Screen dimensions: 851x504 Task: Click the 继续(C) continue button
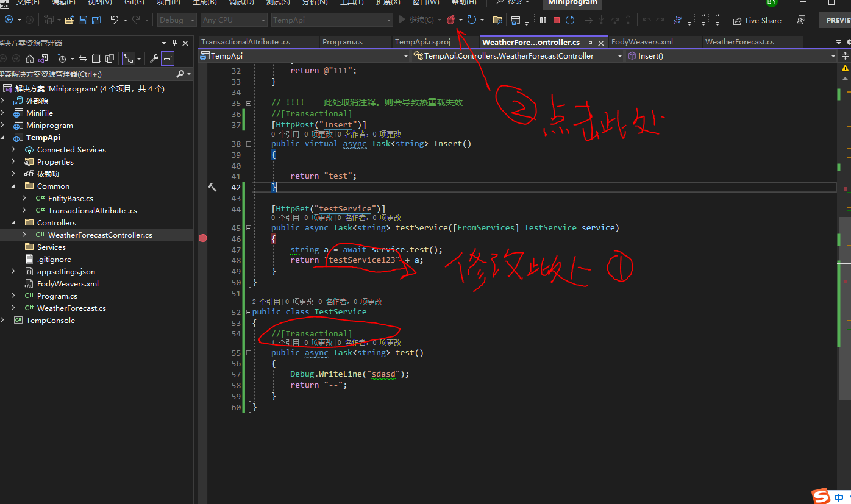tap(419, 20)
